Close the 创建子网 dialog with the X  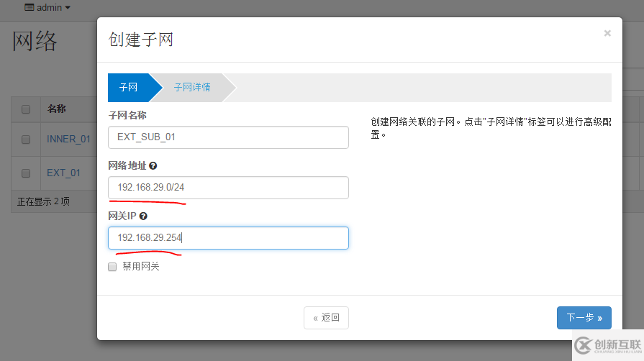pyautogui.click(x=607, y=33)
